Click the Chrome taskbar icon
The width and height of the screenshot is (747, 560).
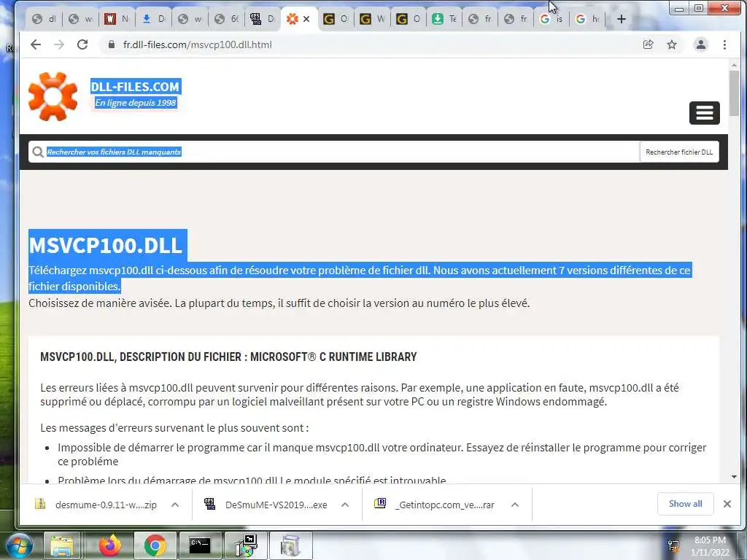(x=155, y=545)
